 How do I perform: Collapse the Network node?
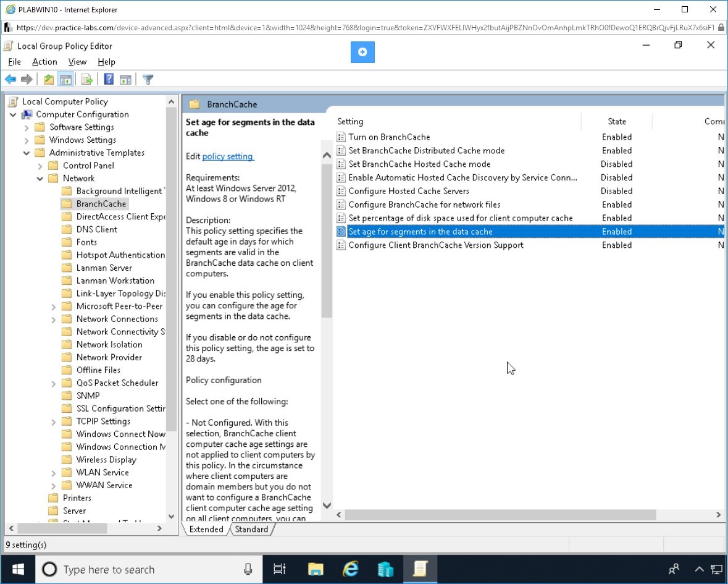click(40, 179)
